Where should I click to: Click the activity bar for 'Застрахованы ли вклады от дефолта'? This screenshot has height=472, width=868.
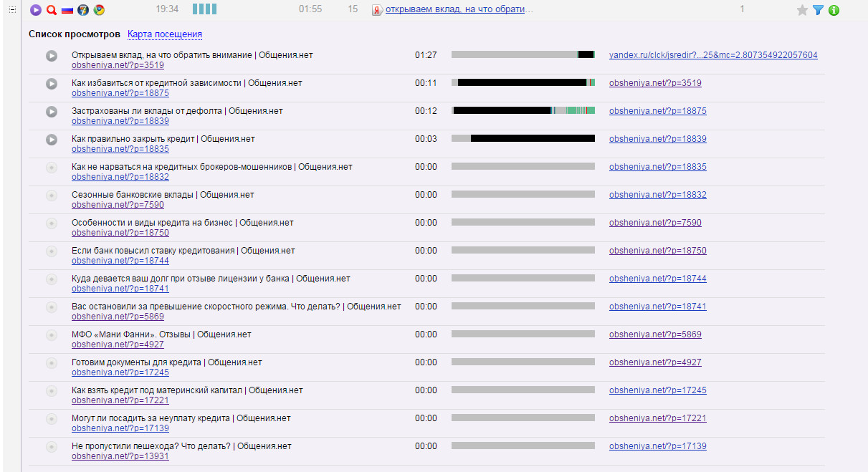point(523,110)
